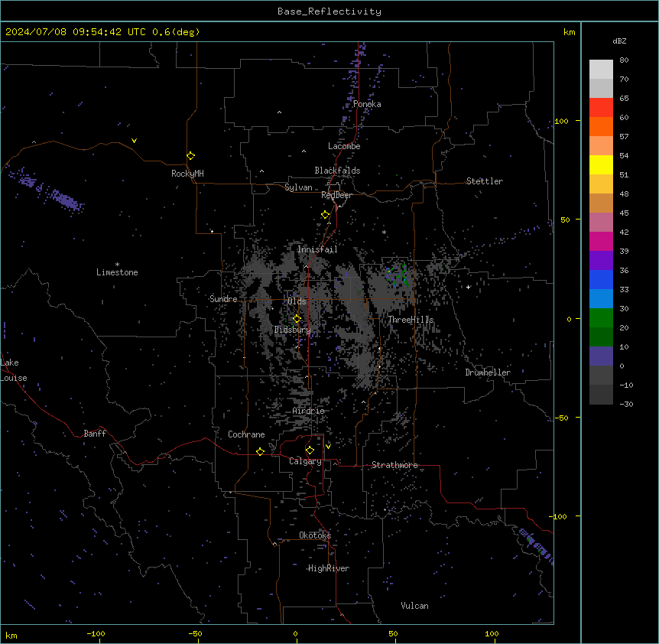Click the 50 tick on the bottom axis
This screenshot has height=644, width=659.
click(393, 633)
